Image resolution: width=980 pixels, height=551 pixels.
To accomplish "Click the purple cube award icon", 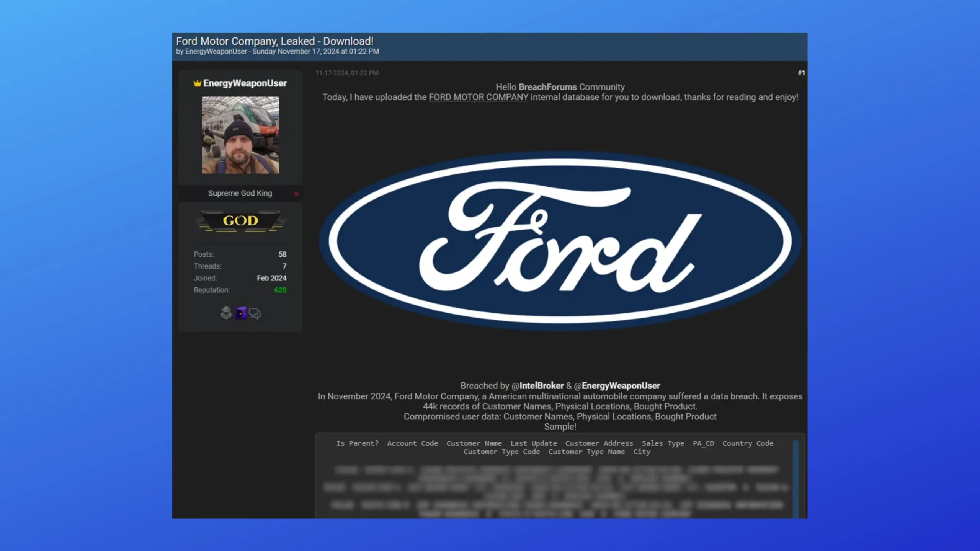I will click(x=240, y=313).
